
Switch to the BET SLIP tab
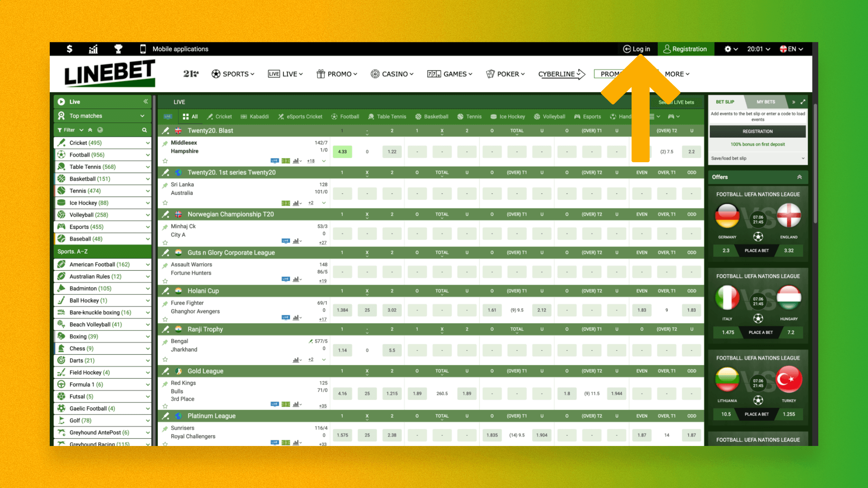point(725,102)
